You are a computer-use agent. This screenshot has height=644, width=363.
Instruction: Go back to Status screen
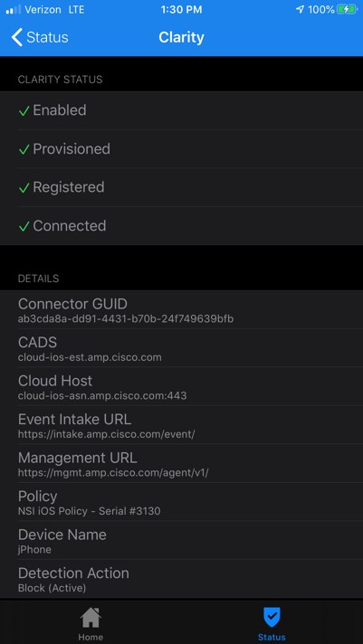click(40, 37)
